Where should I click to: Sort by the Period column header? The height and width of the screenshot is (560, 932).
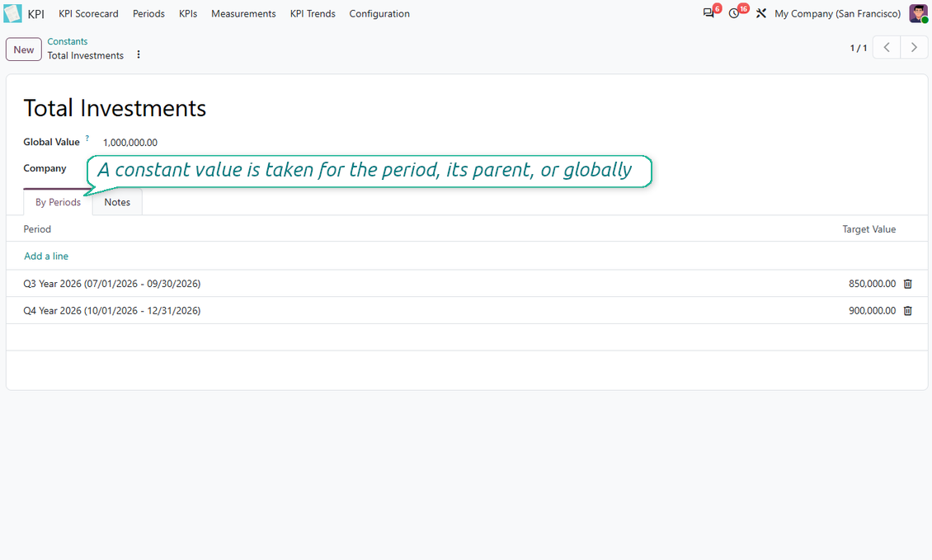(x=37, y=229)
